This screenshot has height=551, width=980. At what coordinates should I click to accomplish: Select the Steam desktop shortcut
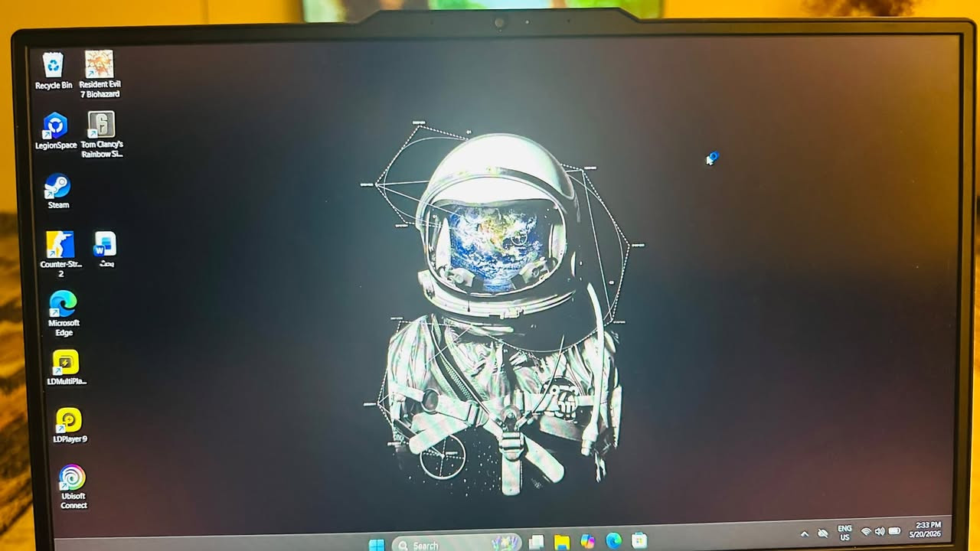coord(58,191)
